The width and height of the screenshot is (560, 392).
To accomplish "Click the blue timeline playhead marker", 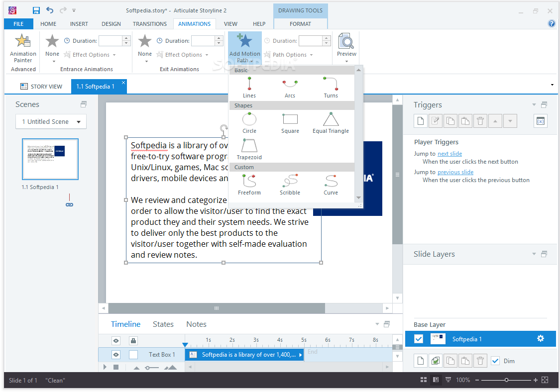I will (185, 345).
